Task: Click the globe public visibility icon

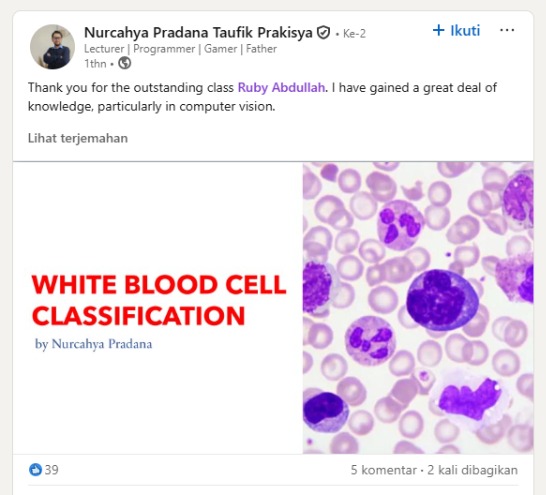Action: 125,63
